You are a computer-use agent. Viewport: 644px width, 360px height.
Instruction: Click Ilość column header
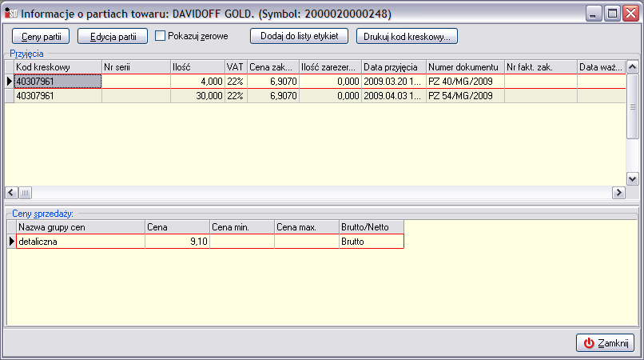tap(197, 67)
